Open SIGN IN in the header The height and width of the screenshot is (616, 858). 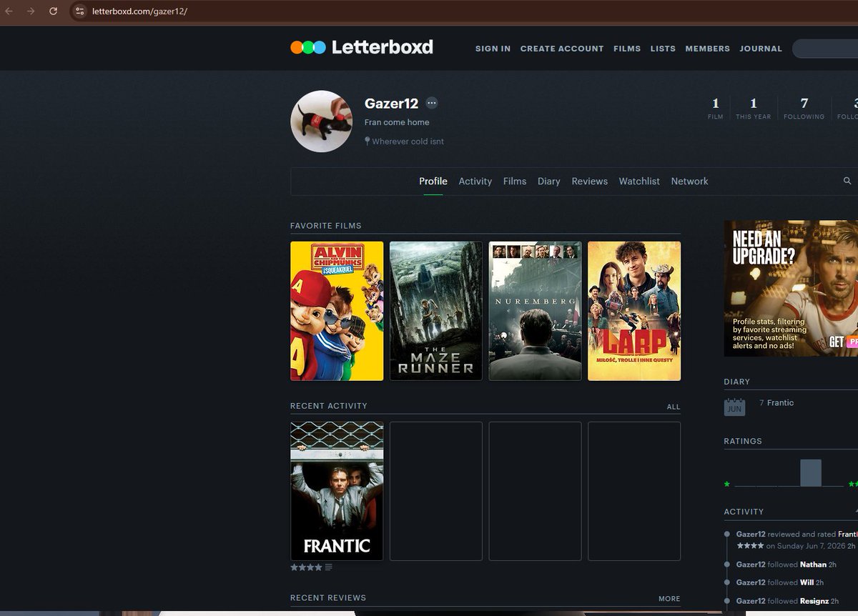(493, 49)
